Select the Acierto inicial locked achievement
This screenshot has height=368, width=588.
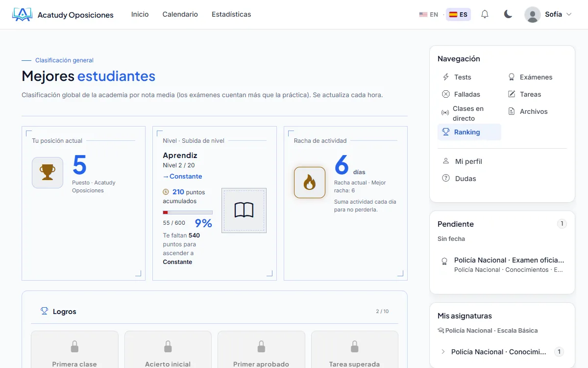[x=168, y=349]
